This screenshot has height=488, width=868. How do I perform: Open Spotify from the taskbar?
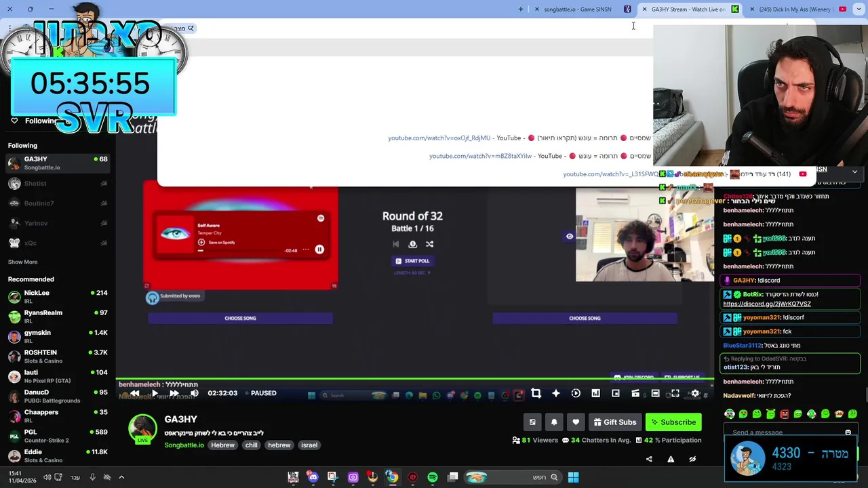coord(433,477)
